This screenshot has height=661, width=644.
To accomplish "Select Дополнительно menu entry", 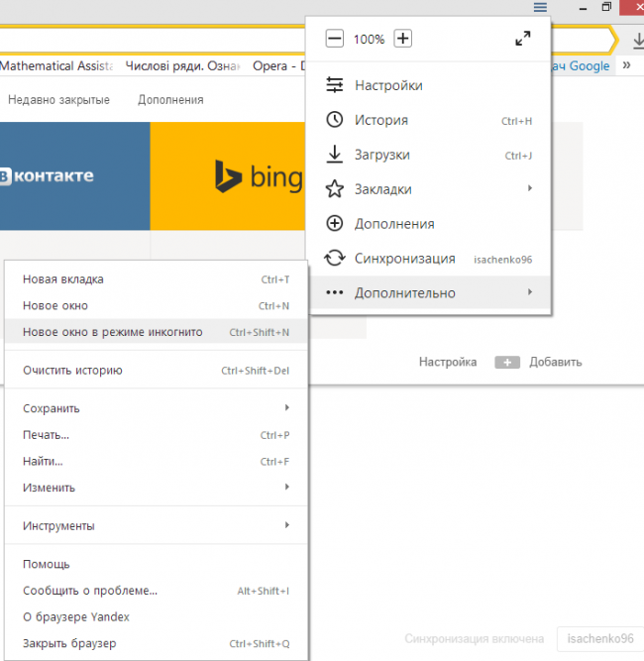I will 429,292.
